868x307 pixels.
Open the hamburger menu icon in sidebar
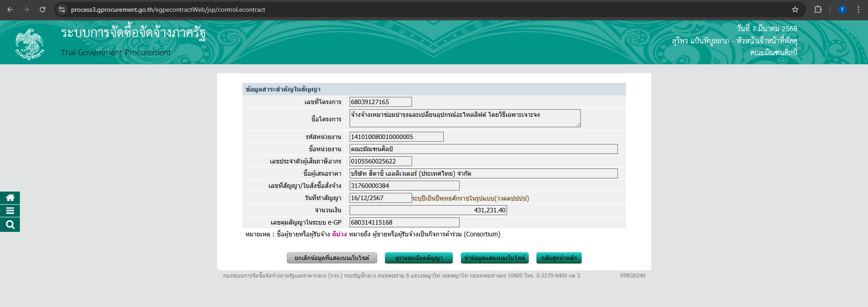[10, 211]
